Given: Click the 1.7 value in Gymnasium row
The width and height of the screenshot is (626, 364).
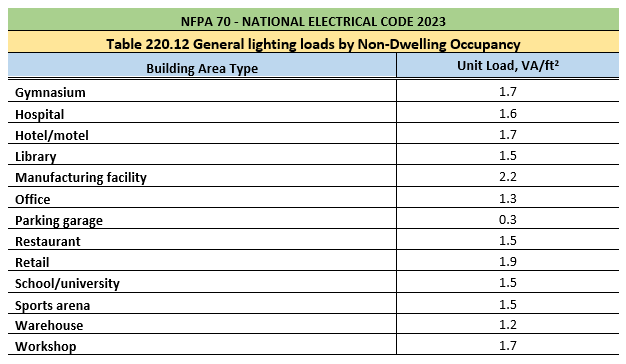Looking at the screenshot, I should tap(508, 92).
